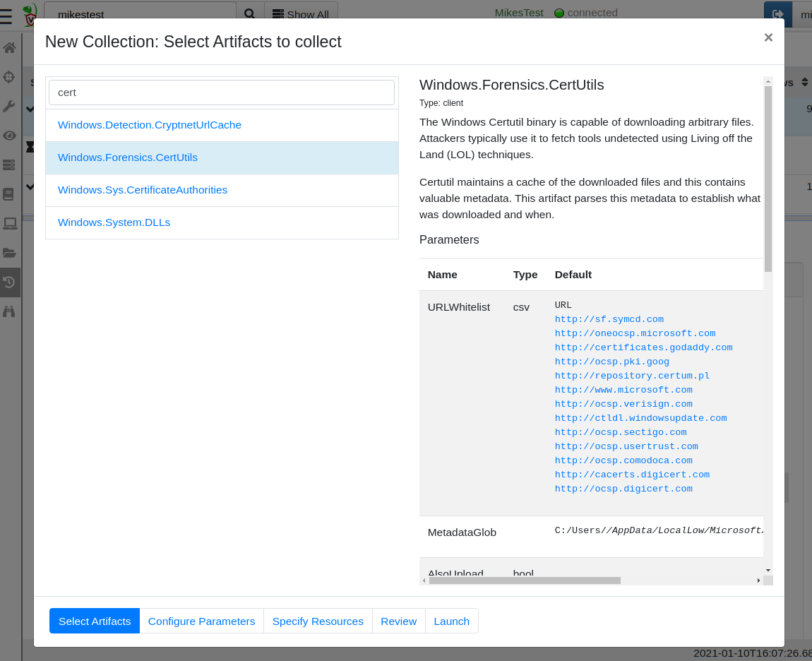
Task: Open server events eye icon
Action: click(x=10, y=136)
